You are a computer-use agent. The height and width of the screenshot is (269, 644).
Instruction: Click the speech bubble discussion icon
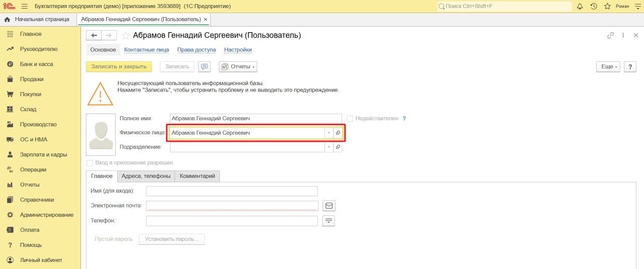point(204,66)
